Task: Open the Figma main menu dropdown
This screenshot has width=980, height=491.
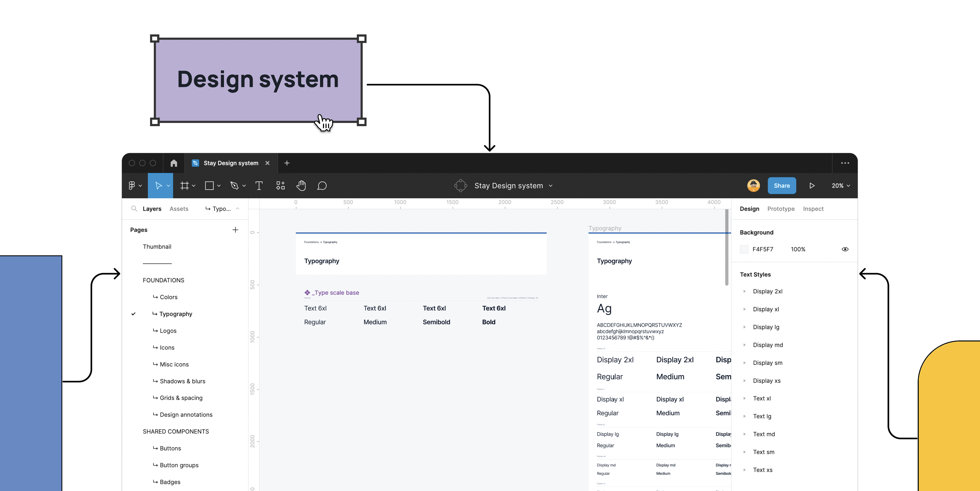Action: [135, 186]
